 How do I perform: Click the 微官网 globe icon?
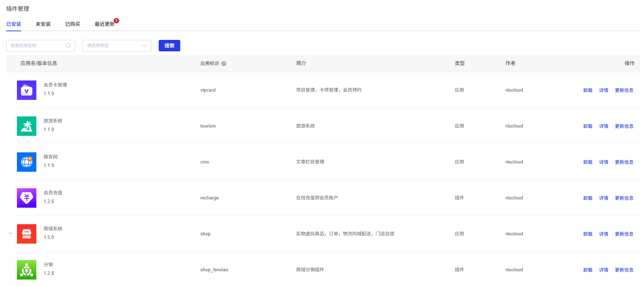(x=27, y=162)
